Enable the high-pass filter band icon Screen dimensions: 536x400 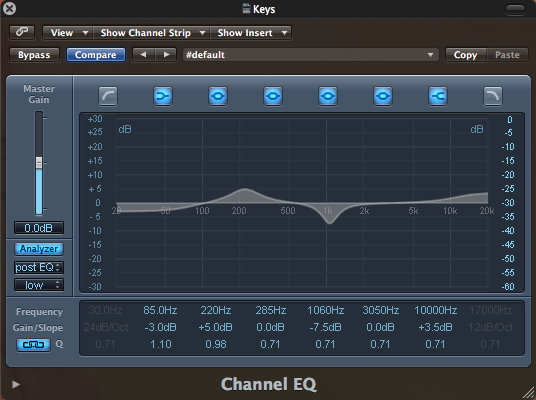[108, 96]
